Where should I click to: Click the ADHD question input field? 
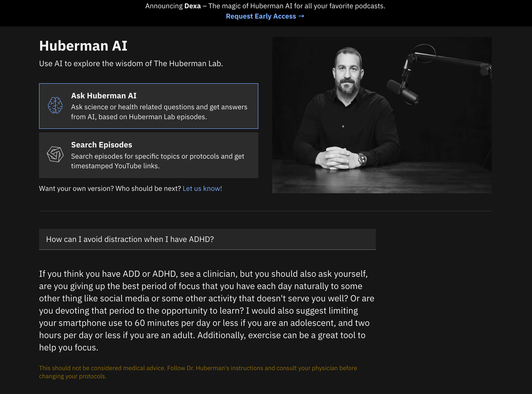[207, 239]
